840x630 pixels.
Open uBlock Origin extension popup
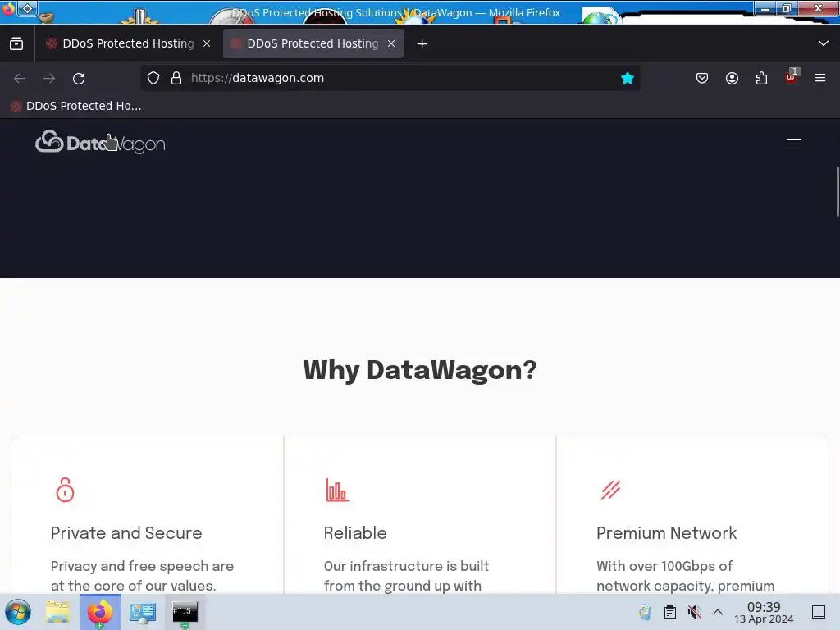pyautogui.click(x=792, y=78)
